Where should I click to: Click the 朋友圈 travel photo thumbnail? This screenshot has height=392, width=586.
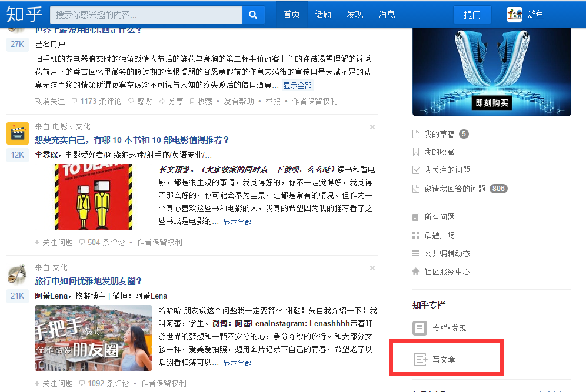pyautogui.click(x=94, y=338)
